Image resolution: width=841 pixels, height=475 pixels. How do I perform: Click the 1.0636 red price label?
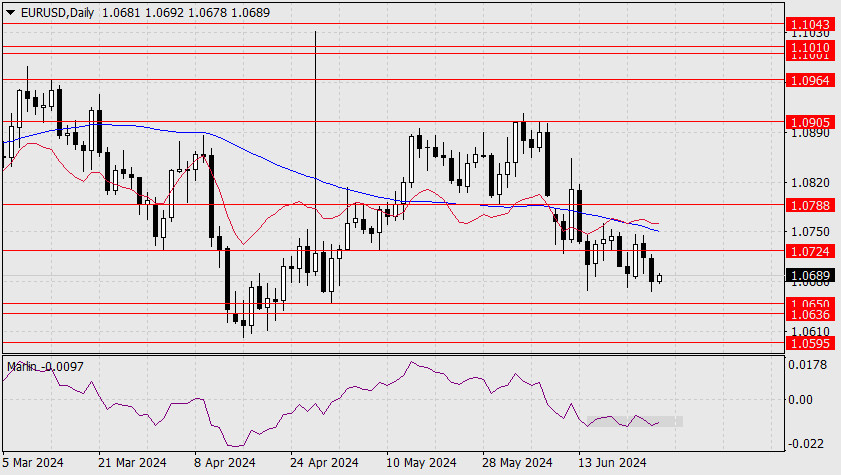point(810,314)
